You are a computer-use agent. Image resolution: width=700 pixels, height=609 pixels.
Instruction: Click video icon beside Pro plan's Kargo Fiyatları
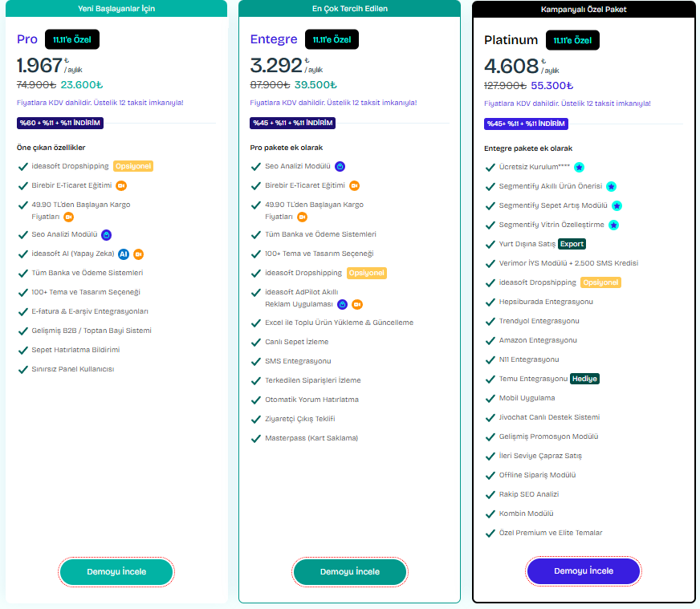(x=69, y=217)
